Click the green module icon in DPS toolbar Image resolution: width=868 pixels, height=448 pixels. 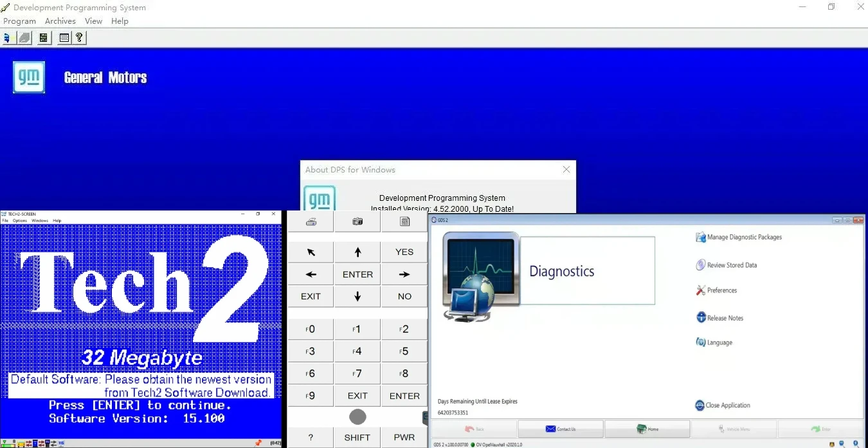coord(43,38)
